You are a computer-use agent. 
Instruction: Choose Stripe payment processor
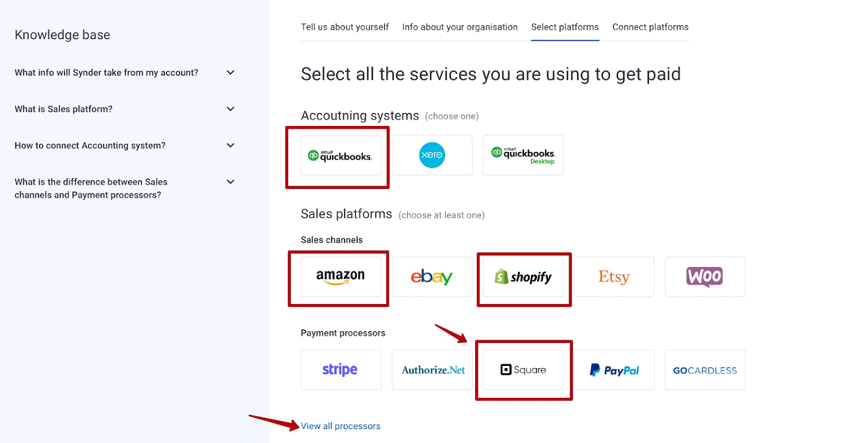[341, 370]
